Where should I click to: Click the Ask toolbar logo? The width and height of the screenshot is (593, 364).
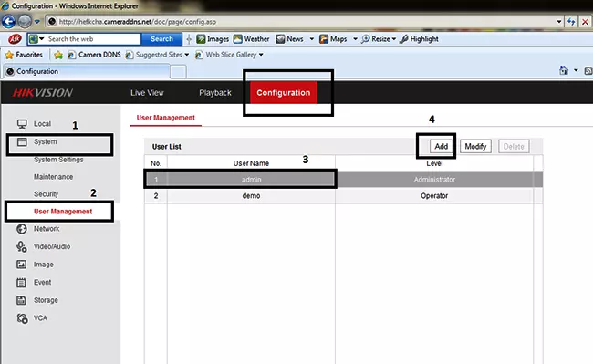click(16, 38)
